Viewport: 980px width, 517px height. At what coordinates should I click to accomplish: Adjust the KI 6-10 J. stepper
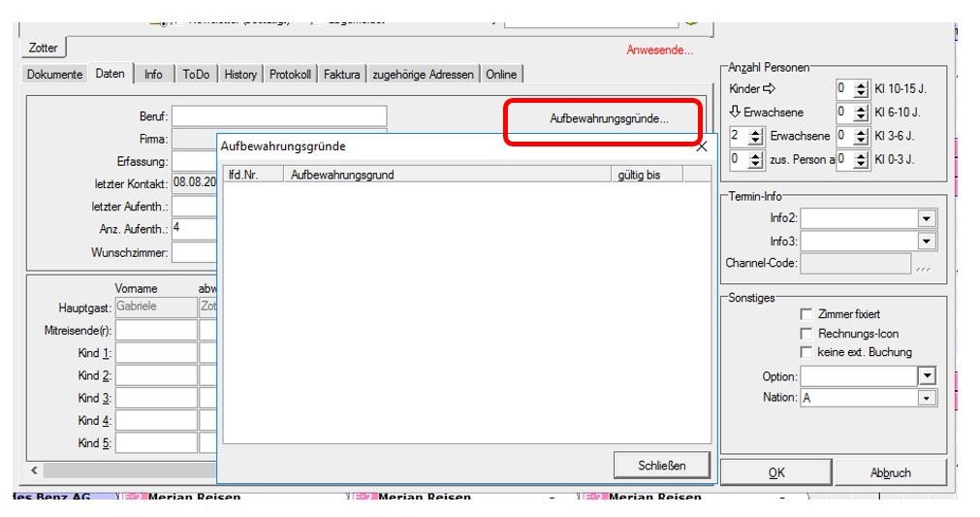pos(861,113)
